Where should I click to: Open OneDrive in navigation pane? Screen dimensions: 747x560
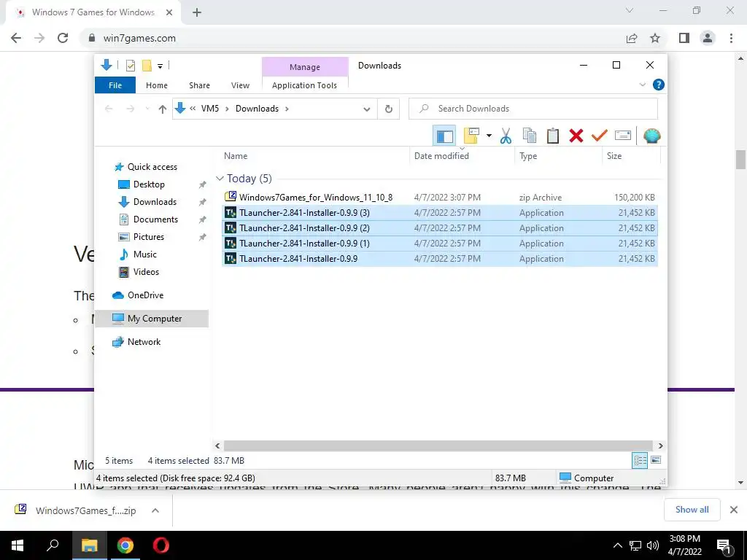145,295
